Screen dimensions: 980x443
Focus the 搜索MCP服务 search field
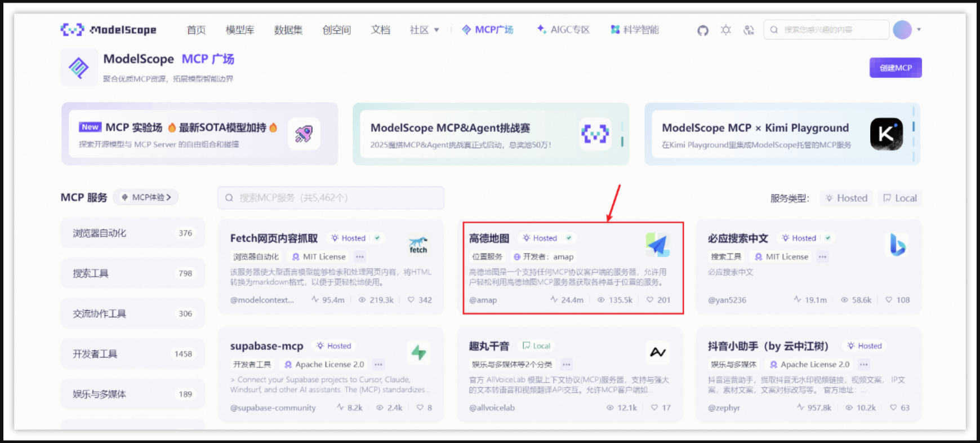pyautogui.click(x=331, y=198)
